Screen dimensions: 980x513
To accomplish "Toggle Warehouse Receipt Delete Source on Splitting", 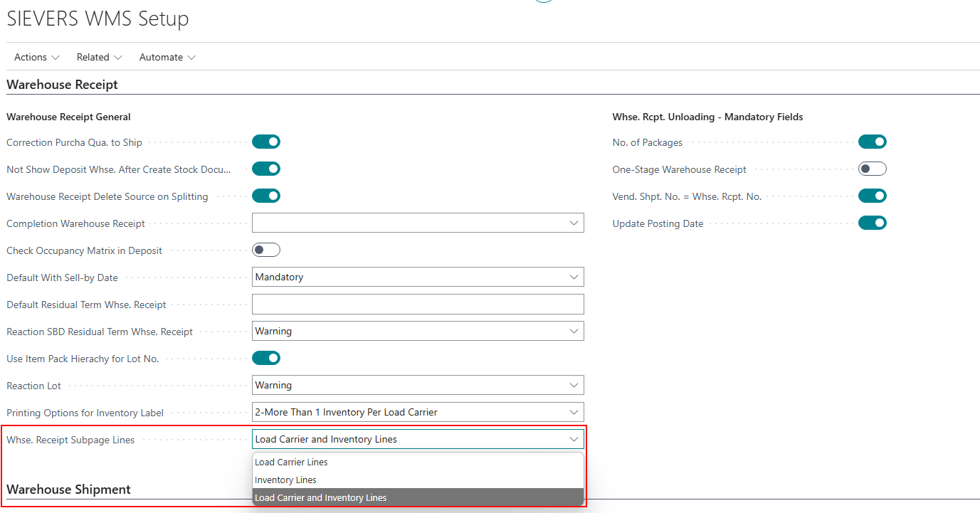I will point(266,196).
